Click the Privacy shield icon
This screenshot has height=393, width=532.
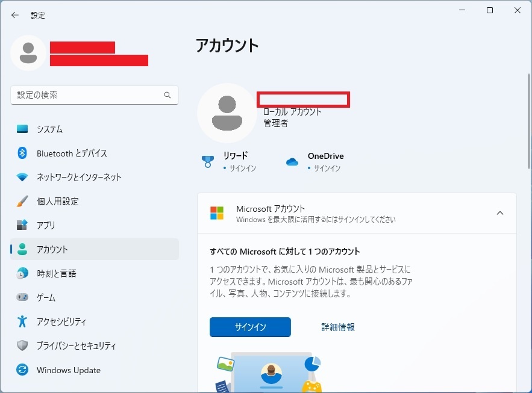point(22,345)
